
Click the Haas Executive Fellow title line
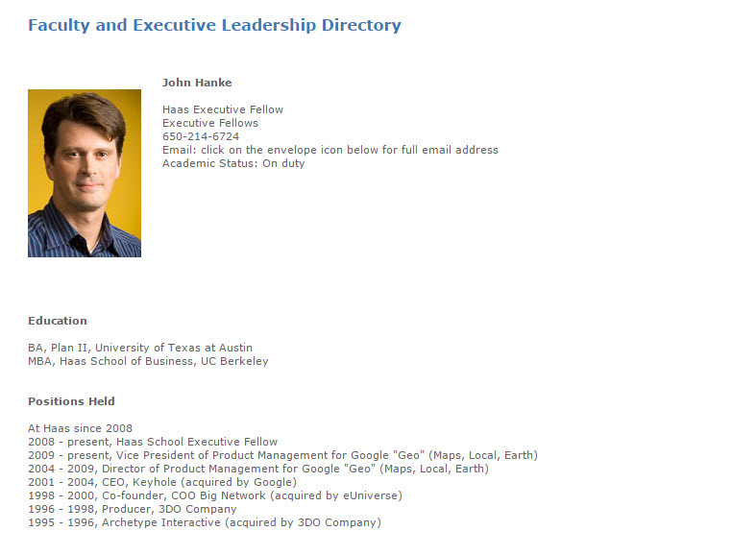pos(223,109)
